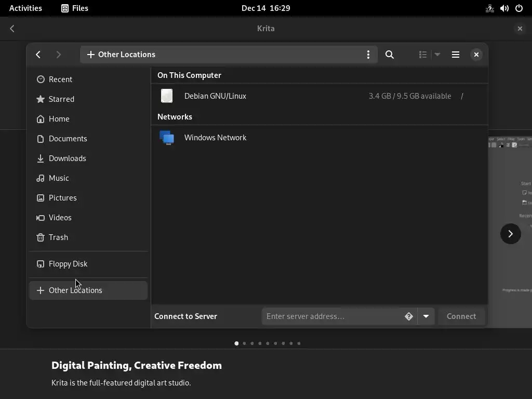Image resolution: width=532 pixels, height=399 pixels.
Task: Open the Files hamburger main menu
Action: (x=456, y=55)
